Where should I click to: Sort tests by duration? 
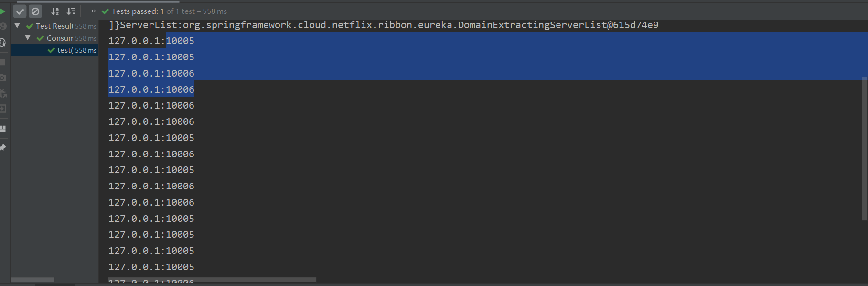pos(71,11)
